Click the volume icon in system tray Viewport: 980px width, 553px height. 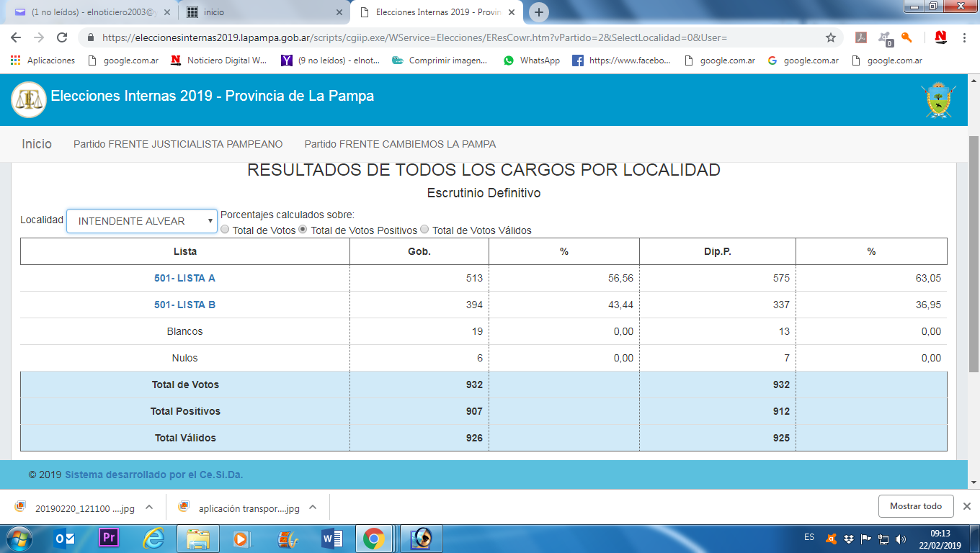901,539
